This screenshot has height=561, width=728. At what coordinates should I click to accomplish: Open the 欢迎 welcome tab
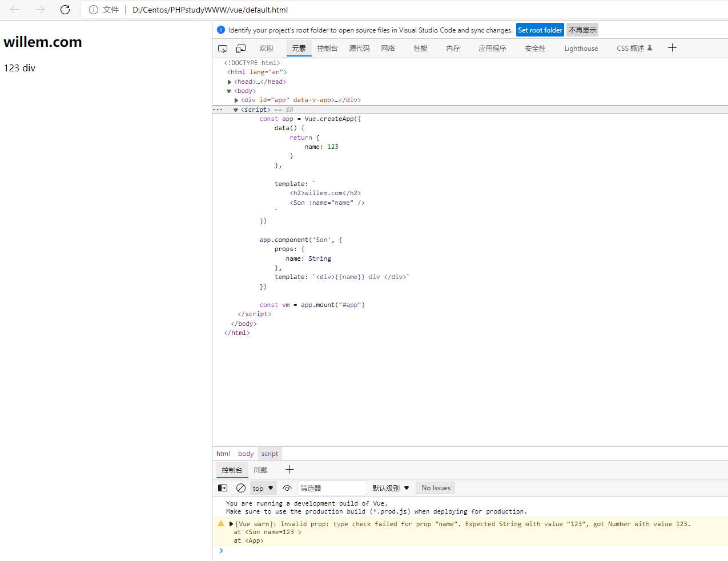click(x=266, y=49)
